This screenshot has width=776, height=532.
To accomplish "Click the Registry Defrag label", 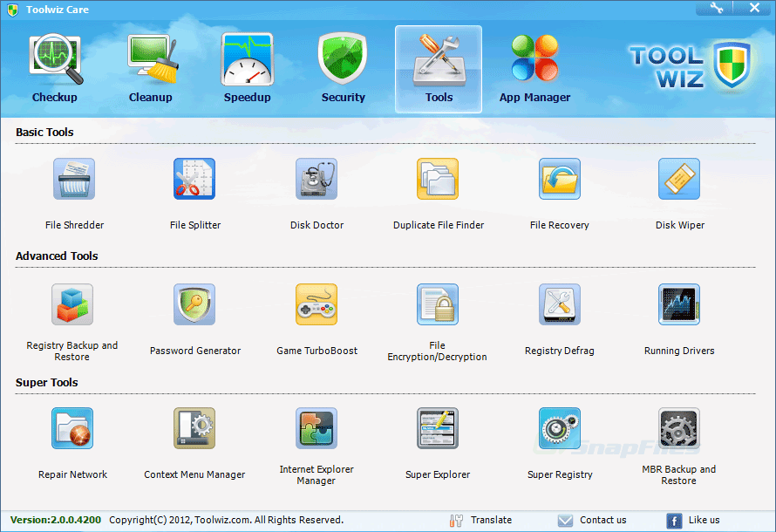I will pos(559,351).
